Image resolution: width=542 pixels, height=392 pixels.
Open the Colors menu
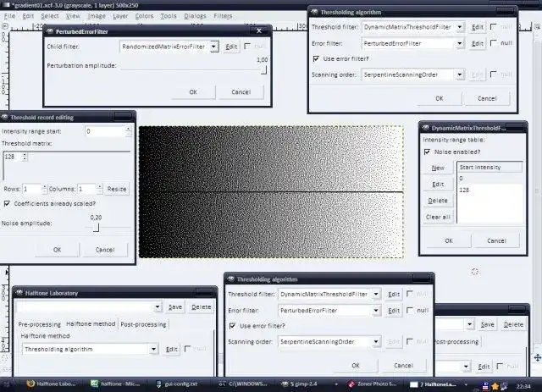coord(144,16)
